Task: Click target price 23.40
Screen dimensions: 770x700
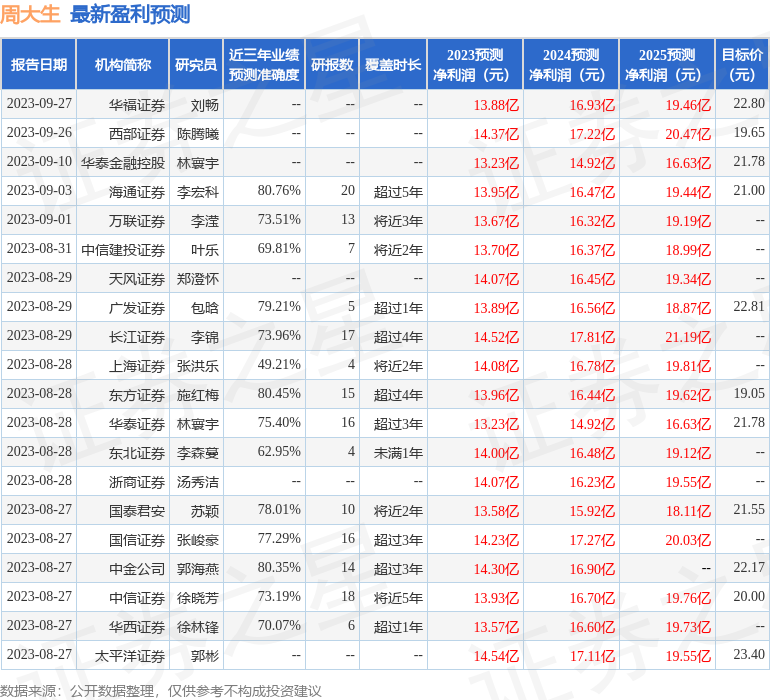Action: tap(749, 654)
